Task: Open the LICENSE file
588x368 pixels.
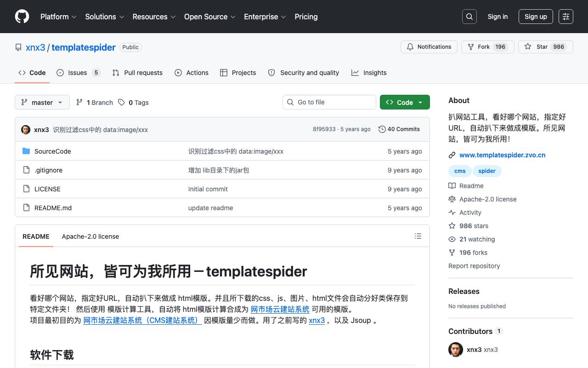Action: click(x=47, y=189)
